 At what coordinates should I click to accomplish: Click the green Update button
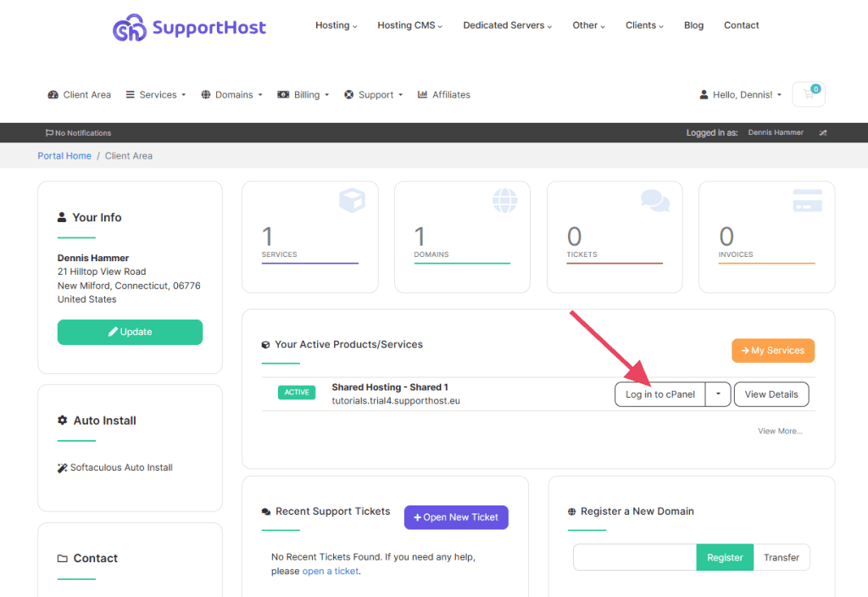click(x=130, y=332)
